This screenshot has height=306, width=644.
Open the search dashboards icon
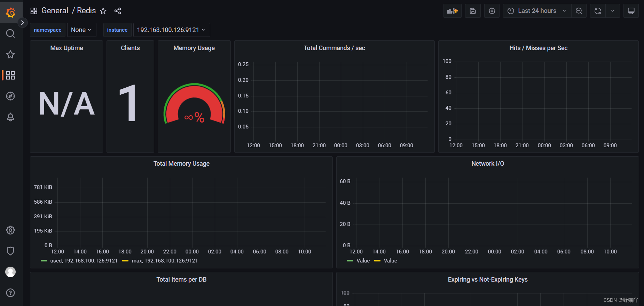(x=10, y=33)
